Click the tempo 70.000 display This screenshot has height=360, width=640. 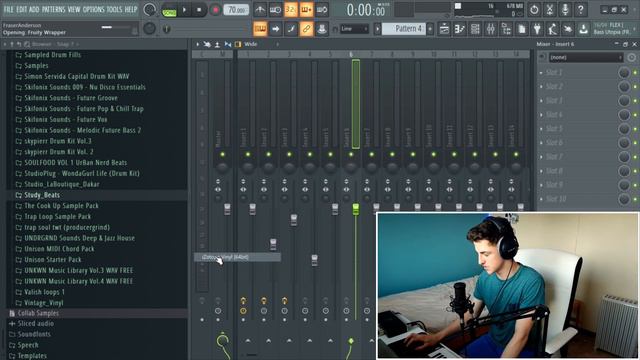[236, 9]
